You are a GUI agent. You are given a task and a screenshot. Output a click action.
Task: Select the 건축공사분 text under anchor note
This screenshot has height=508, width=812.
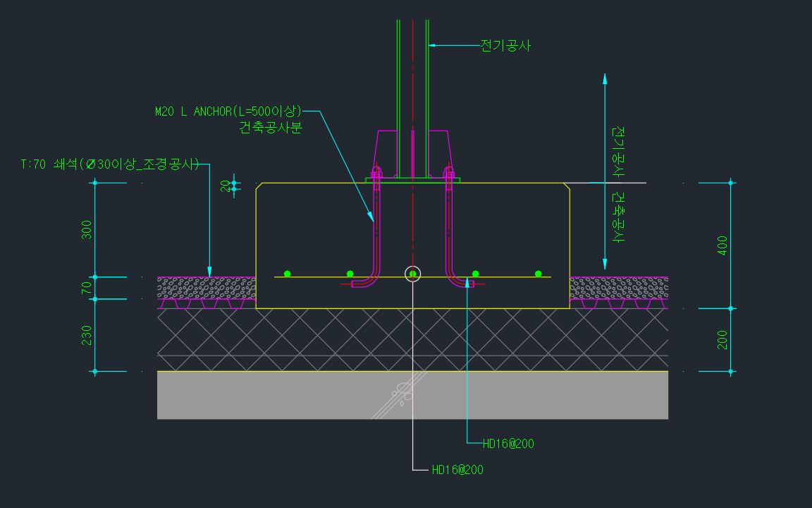(271, 128)
